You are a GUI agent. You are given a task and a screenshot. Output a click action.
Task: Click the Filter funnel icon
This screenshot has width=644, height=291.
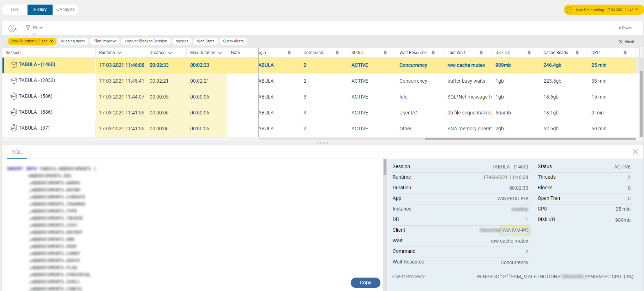coord(28,28)
